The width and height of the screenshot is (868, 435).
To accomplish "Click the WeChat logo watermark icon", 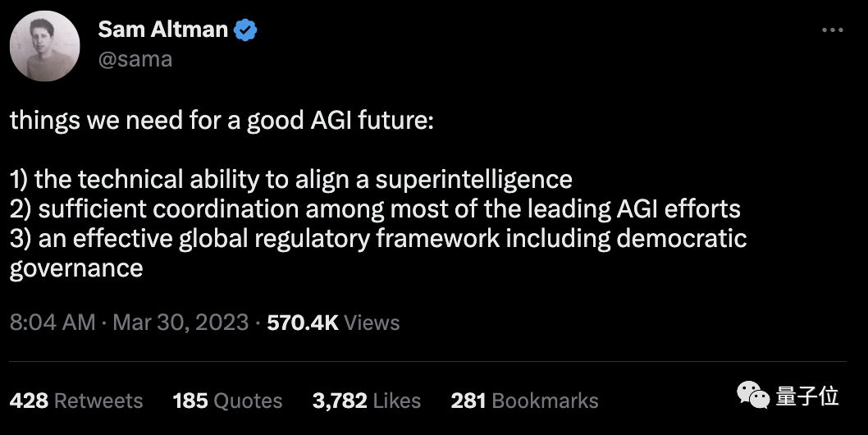I will [x=752, y=397].
